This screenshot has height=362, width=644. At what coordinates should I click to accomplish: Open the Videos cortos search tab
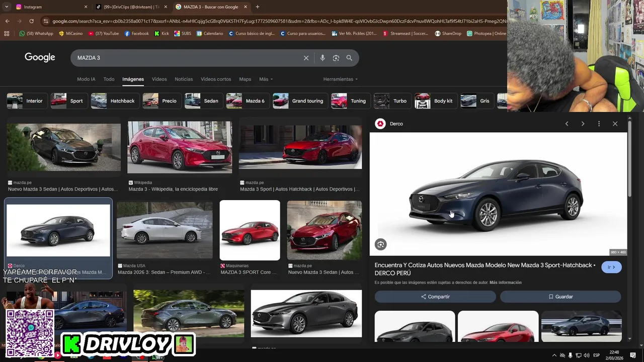pyautogui.click(x=216, y=79)
